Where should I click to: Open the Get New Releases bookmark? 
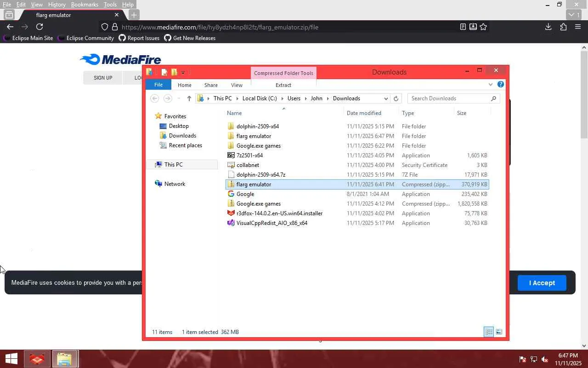[x=190, y=38]
